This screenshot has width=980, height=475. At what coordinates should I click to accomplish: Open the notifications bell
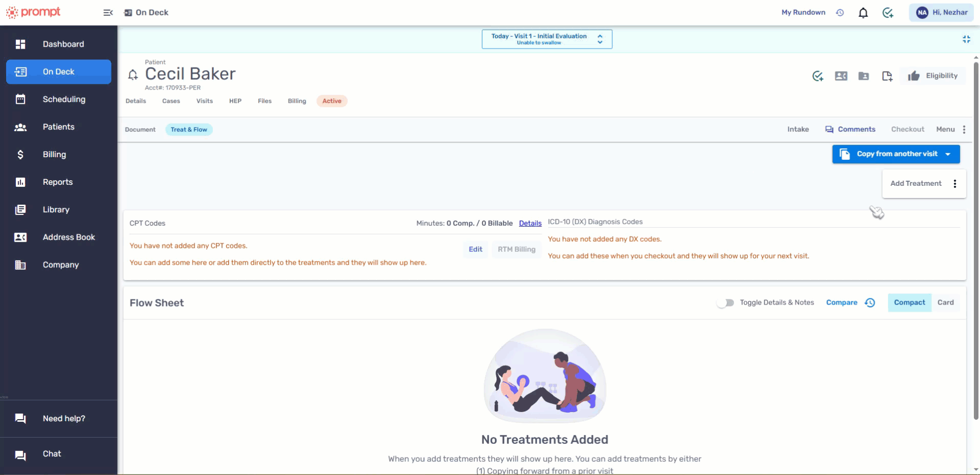[x=863, y=13]
